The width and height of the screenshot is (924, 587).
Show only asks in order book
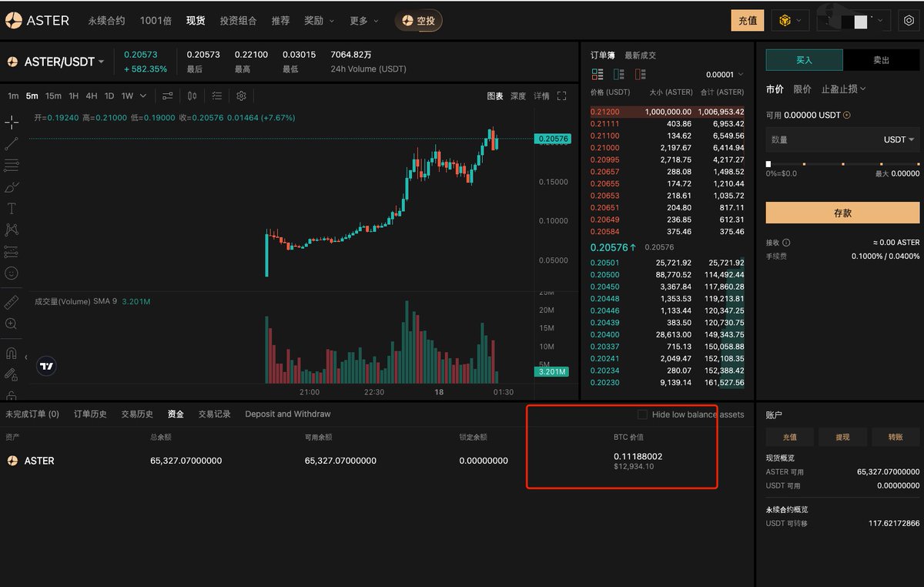(x=641, y=74)
